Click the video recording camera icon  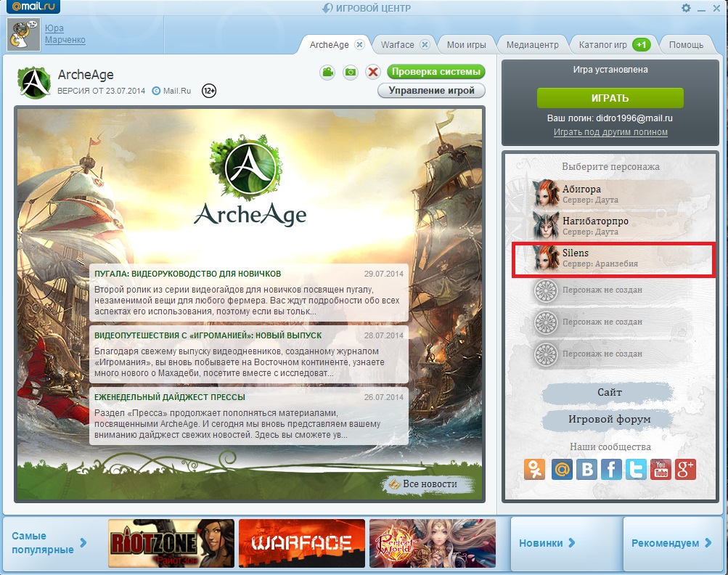pos(328,72)
